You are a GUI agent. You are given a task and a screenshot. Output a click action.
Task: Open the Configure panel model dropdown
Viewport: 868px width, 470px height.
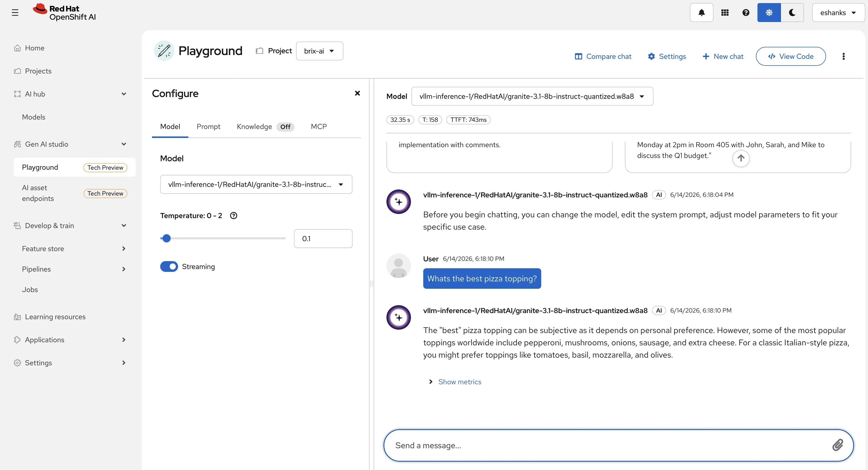pyautogui.click(x=256, y=184)
